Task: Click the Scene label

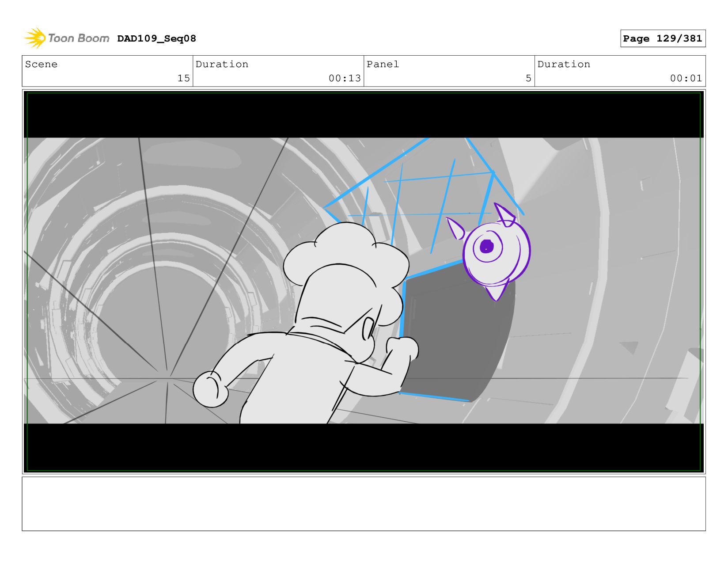Action: 41,64
